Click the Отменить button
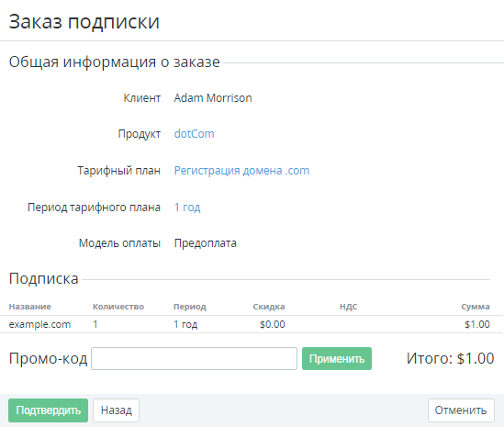This screenshot has width=504, height=427. 461,410
